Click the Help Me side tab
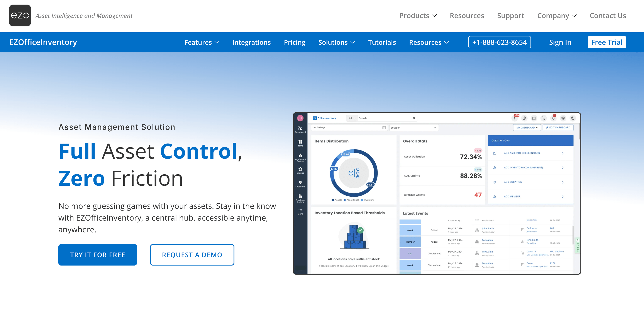 [578, 245]
